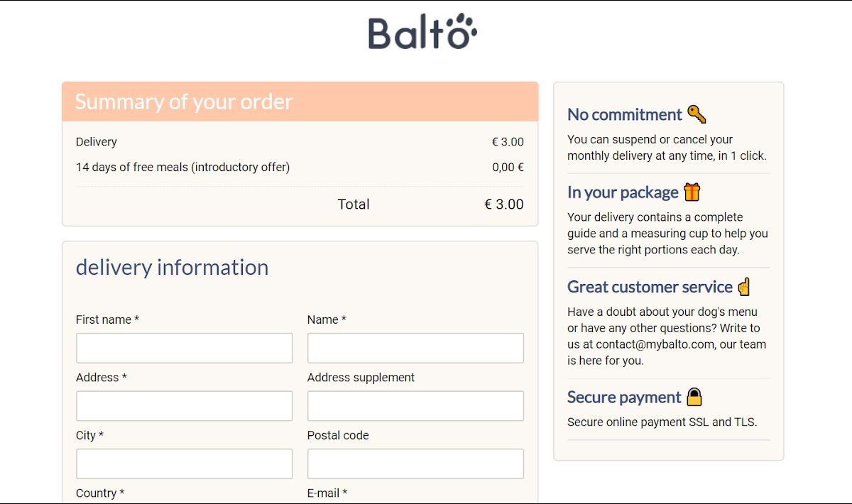Click the € 3.00 total amount
Image resolution: width=852 pixels, height=504 pixels.
504,204
